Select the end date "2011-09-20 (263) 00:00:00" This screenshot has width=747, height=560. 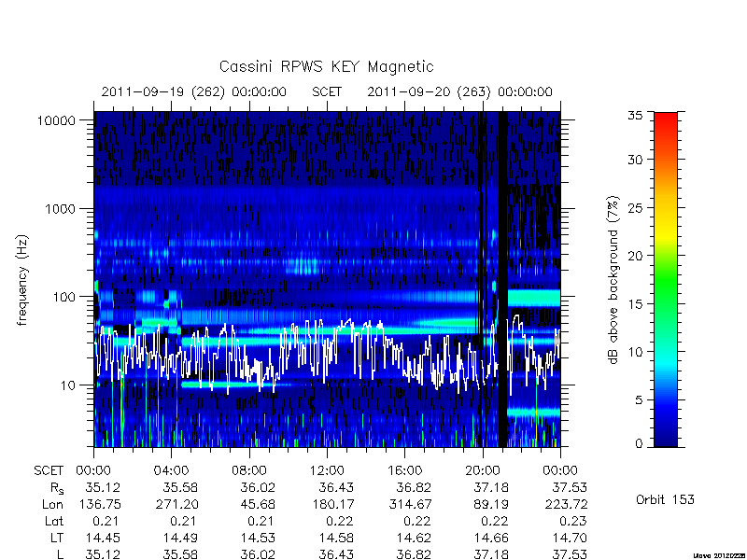(x=459, y=91)
